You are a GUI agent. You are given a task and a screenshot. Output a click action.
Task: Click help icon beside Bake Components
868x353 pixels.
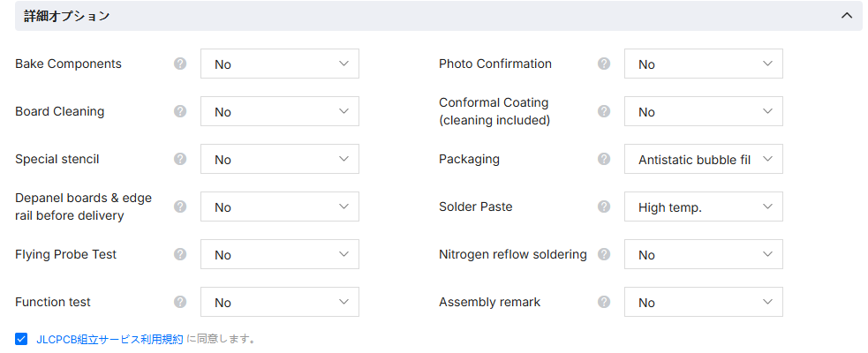(x=180, y=64)
